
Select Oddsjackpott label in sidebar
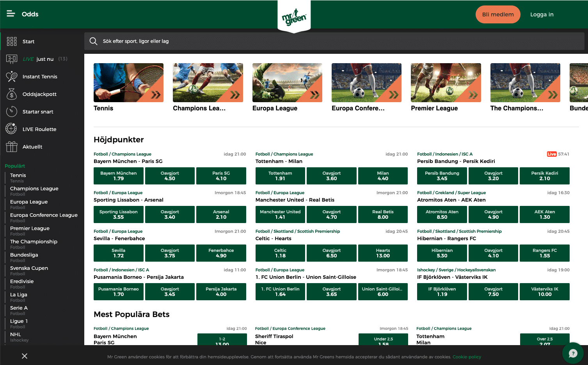(39, 94)
